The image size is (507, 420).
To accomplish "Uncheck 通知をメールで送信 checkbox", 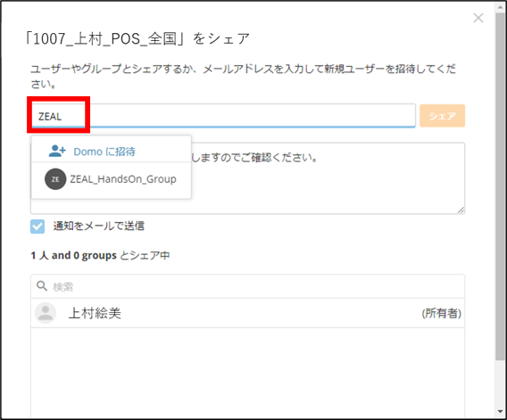I will [x=37, y=226].
